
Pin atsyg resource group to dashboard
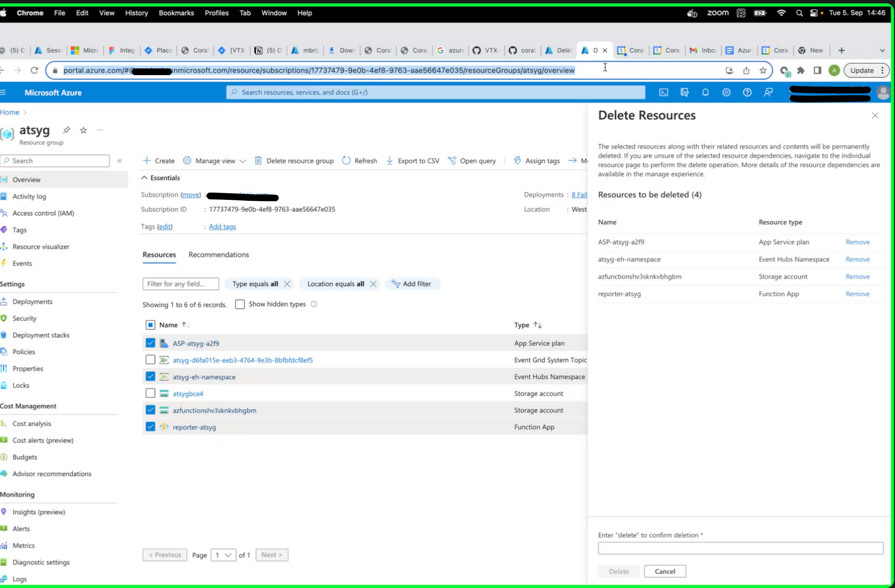tap(67, 130)
